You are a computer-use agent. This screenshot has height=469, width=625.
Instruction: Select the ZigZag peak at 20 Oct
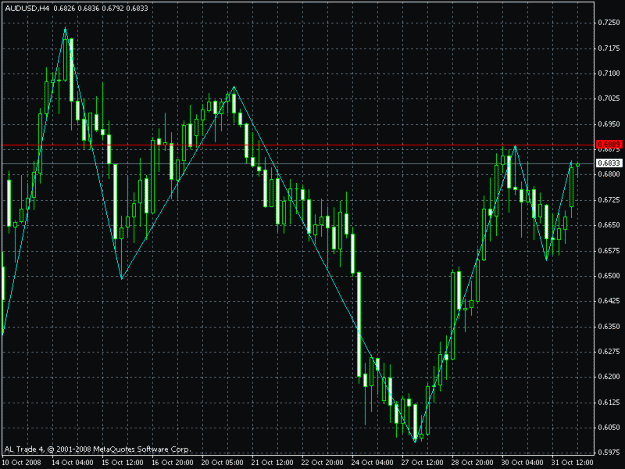click(x=234, y=87)
